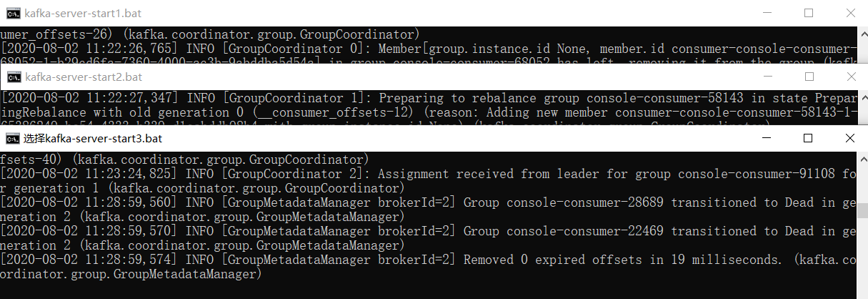Click log line mentioning console-consumer-28689

point(429,202)
